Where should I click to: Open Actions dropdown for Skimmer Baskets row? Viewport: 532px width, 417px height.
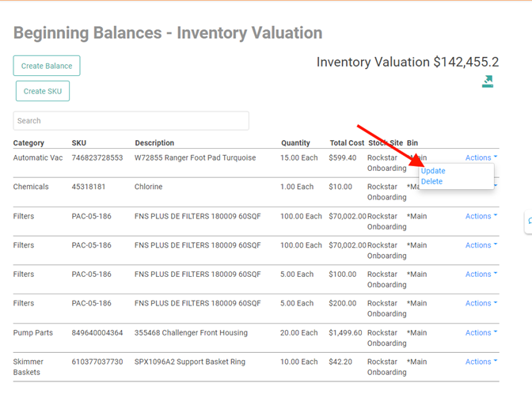coord(481,362)
